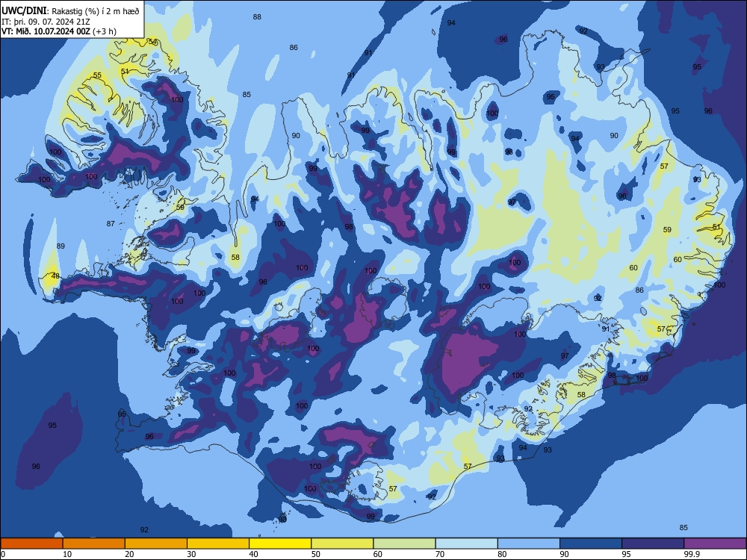Click the humidity value 88 over the sea
This screenshot has width=747, height=560.
(257, 17)
